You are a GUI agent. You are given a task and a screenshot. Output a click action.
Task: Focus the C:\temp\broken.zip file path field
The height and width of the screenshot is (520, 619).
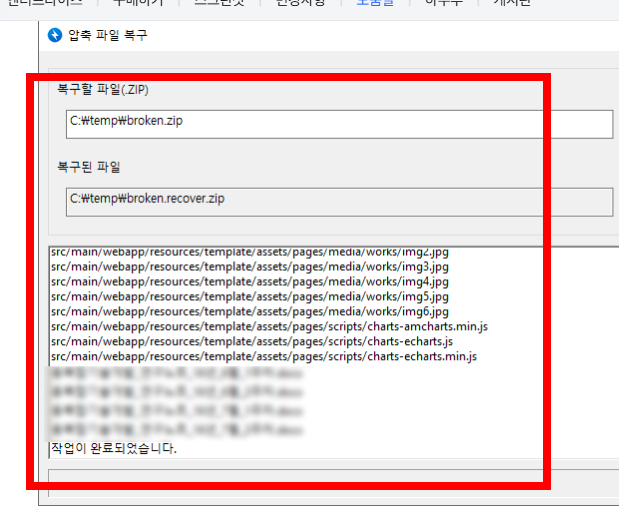340,124
